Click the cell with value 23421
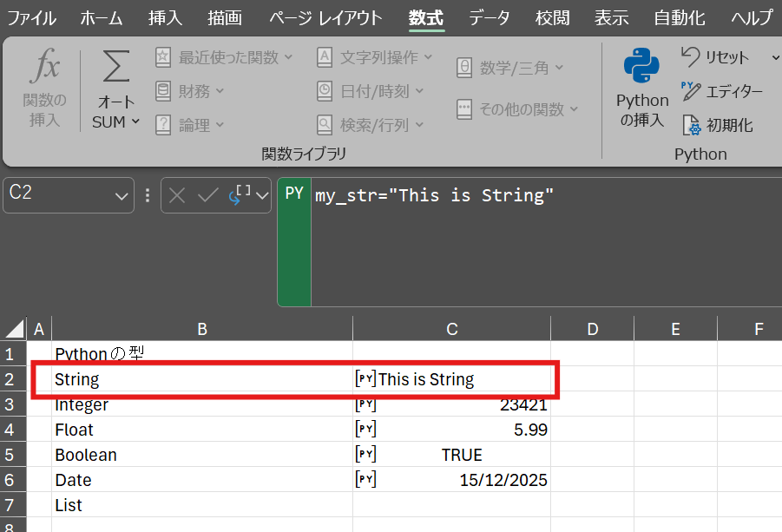Viewport: 782px width, 532px height. [x=452, y=404]
